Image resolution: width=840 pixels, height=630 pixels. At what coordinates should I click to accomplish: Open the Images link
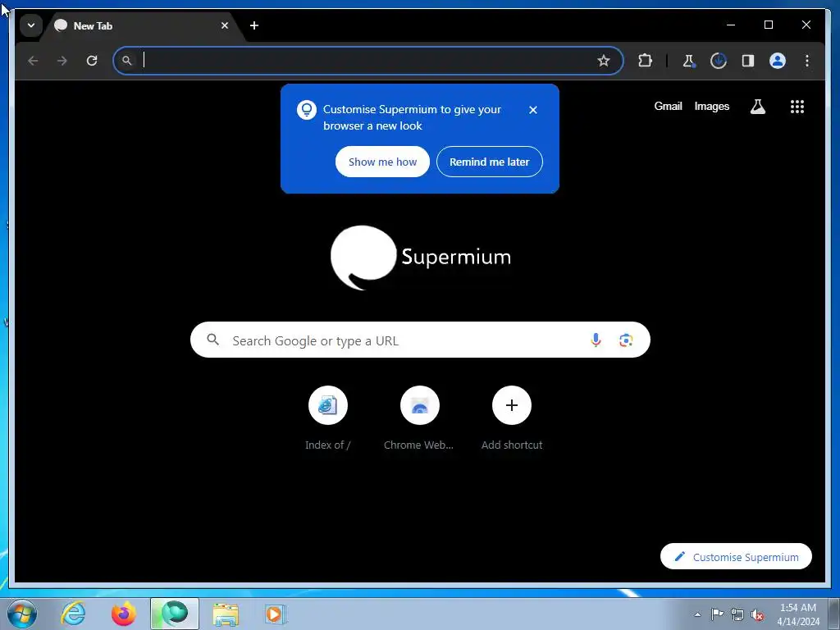tap(711, 106)
